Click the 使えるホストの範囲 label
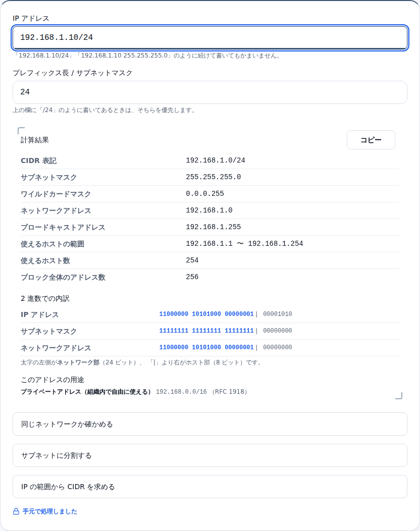 pyautogui.click(x=52, y=244)
